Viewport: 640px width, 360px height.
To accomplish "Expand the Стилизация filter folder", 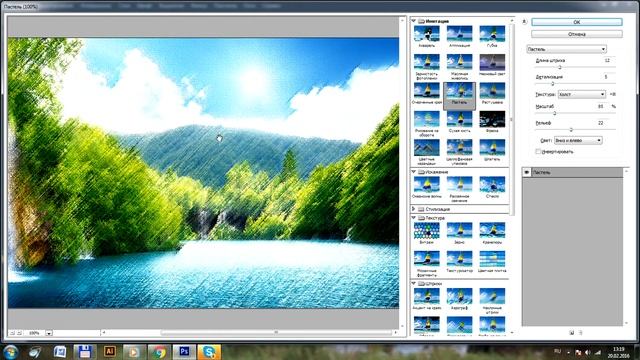I will (x=413, y=209).
